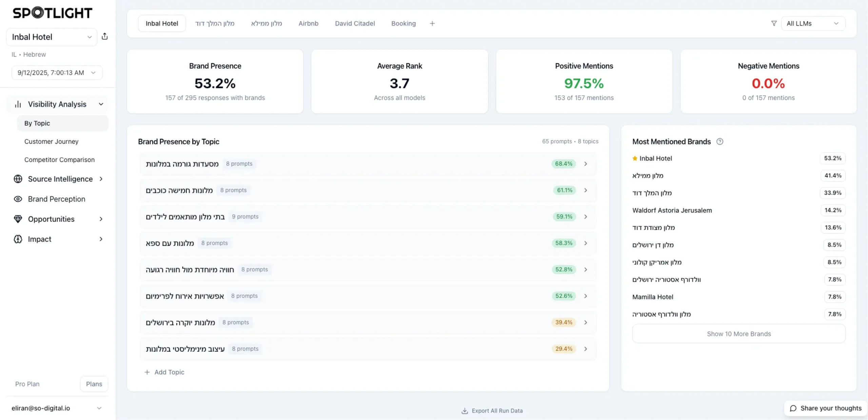This screenshot has width=868, height=420.
Task: Click the Impact icon in sidebar
Action: pyautogui.click(x=18, y=239)
